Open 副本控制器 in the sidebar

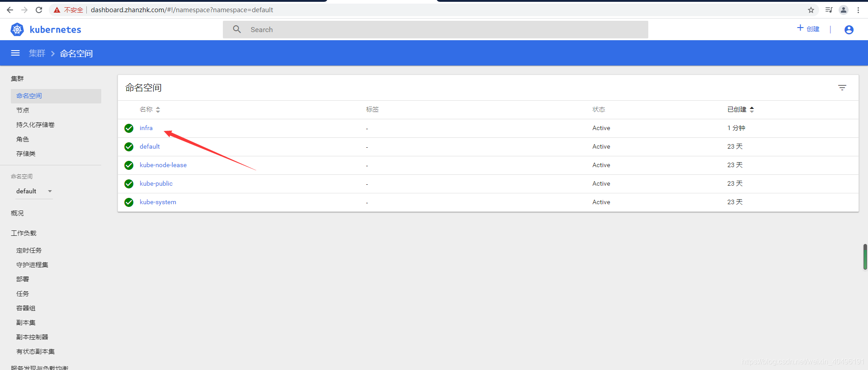click(32, 337)
